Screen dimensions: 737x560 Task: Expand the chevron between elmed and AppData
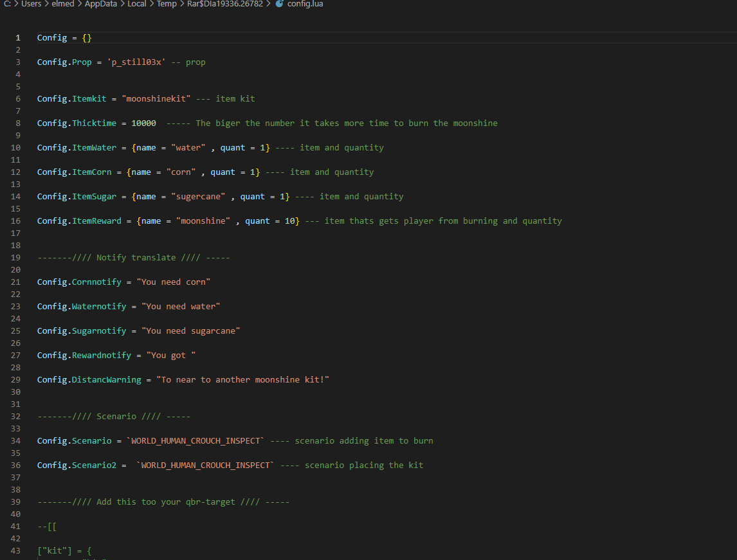pos(80,4)
